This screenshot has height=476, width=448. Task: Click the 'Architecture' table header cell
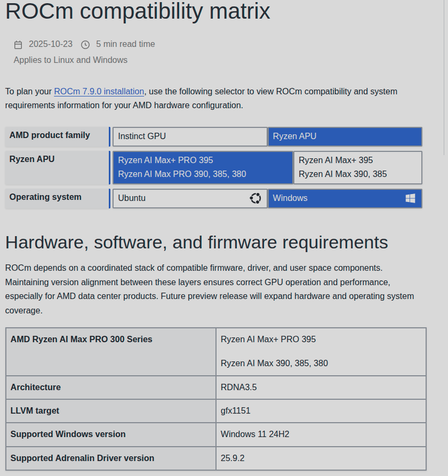pos(111,388)
